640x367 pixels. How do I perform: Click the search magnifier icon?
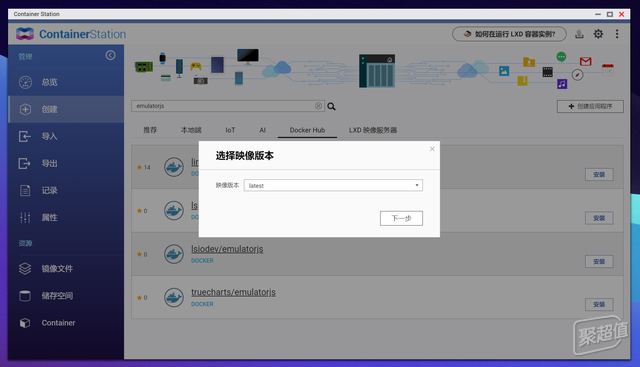click(x=331, y=106)
